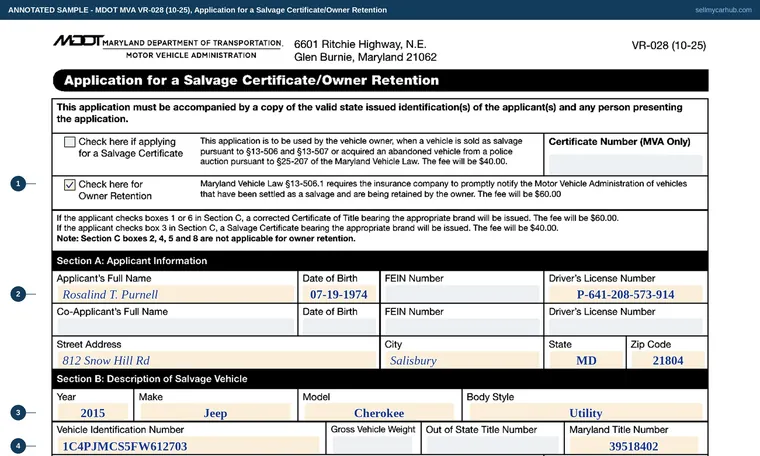Select the City field containing Salisbury
This screenshot has width=760, height=456.
click(462, 360)
